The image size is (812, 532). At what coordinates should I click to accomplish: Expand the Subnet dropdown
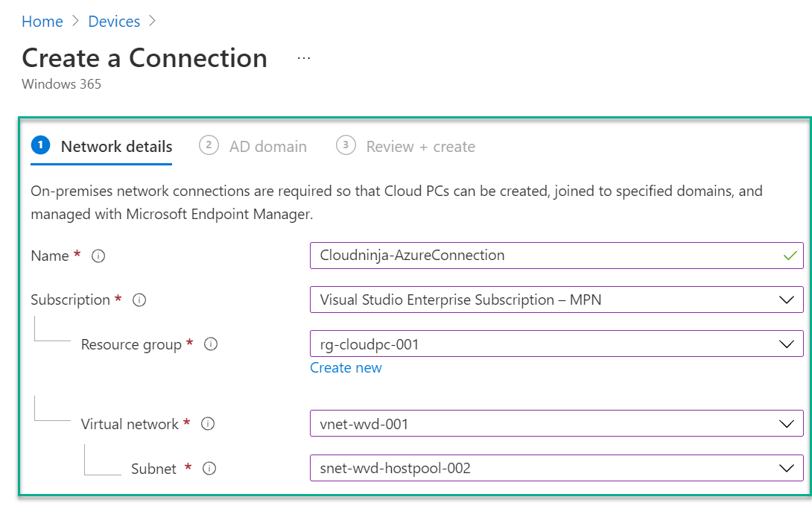tap(556, 468)
